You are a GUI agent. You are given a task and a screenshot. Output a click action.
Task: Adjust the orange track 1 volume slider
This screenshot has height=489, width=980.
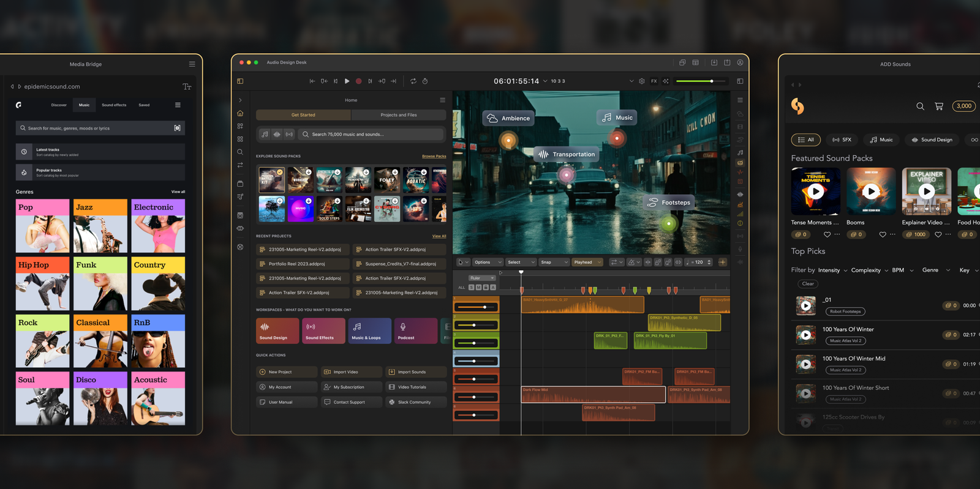(x=477, y=307)
